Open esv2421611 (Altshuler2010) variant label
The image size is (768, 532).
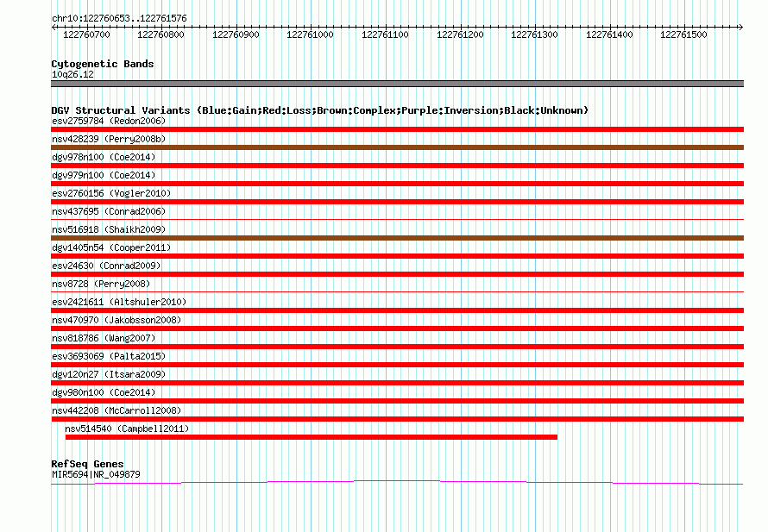coord(119,302)
